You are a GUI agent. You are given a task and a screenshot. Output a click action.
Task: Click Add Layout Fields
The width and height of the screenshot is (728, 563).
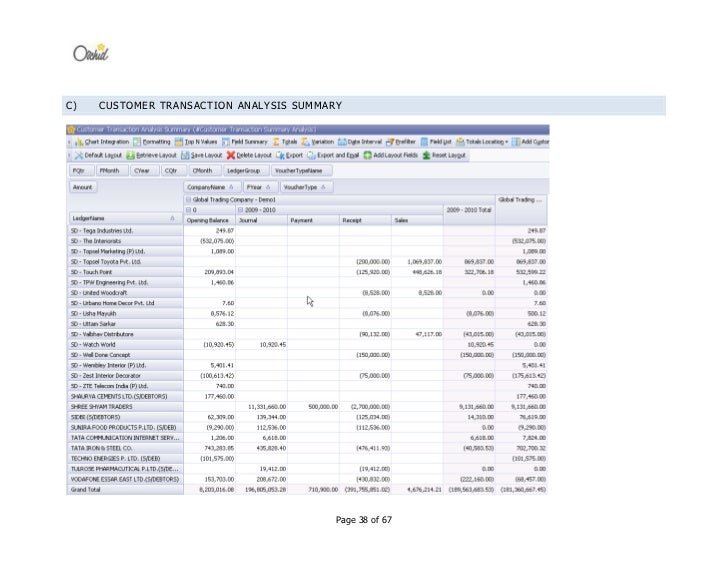pyautogui.click(x=390, y=155)
